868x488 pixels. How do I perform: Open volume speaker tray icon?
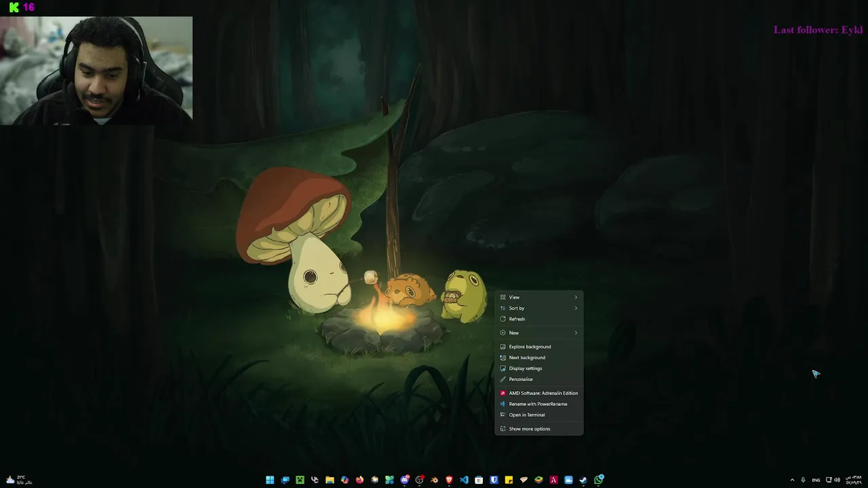(x=837, y=480)
